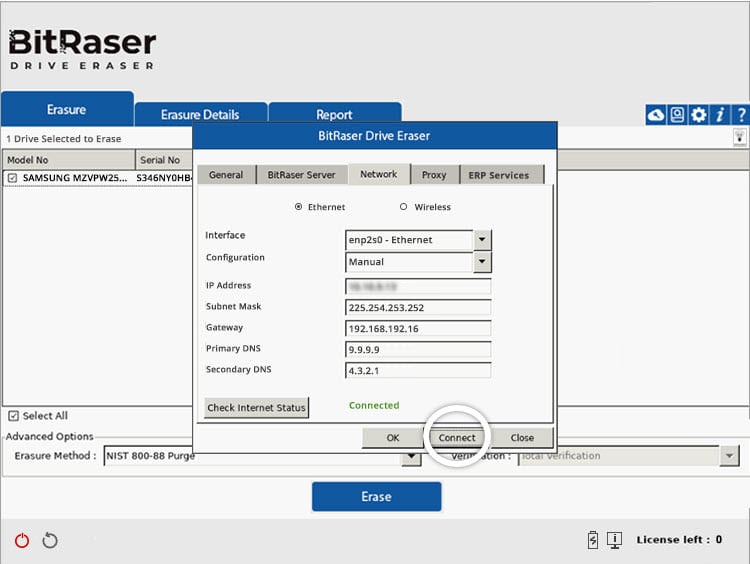Click the 'License left : 0' text
Image resolution: width=750 pixels, height=564 pixels.
(x=679, y=540)
